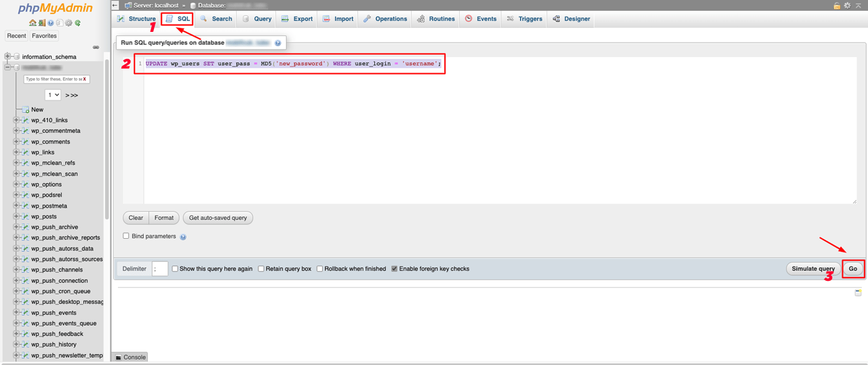Open the Import tab
868x365 pixels.
pos(338,19)
